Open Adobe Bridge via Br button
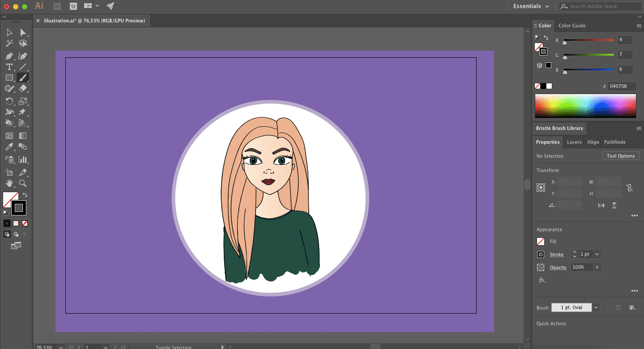The width and height of the screenshot is (644, 349). 57,6
